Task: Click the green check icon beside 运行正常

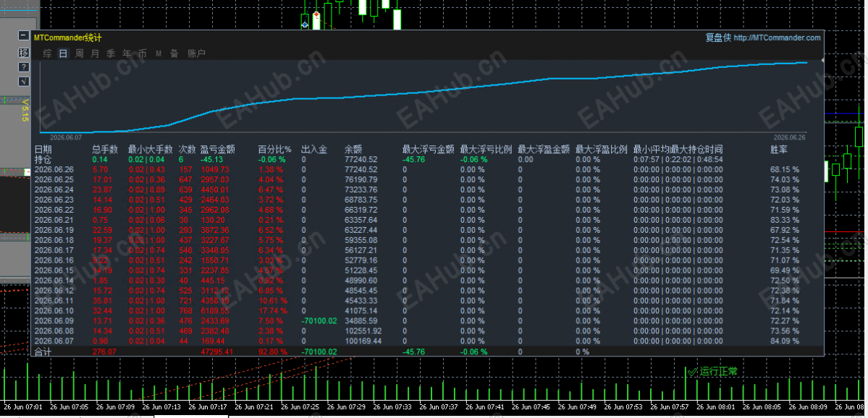Action: pos(692,372)
